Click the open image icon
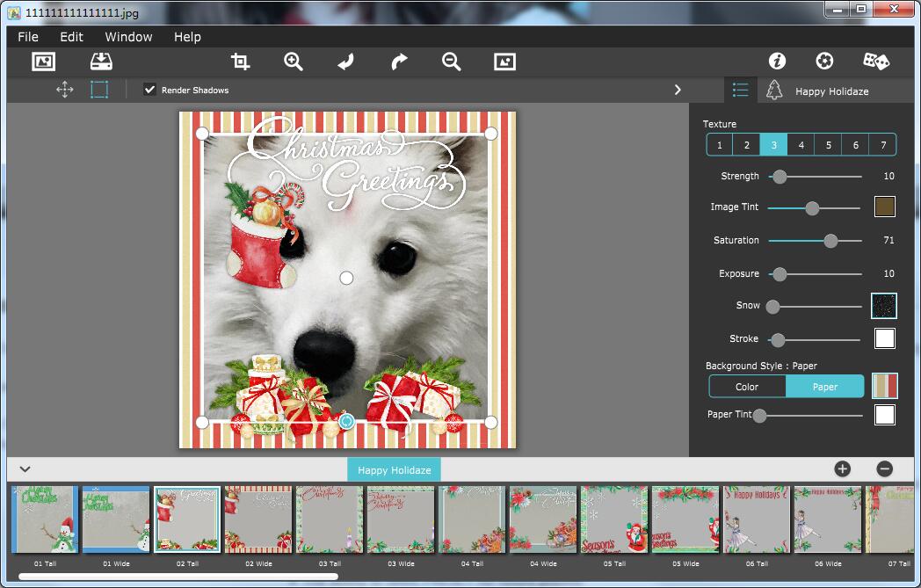The image size is (921, 588). click(43, 62)
